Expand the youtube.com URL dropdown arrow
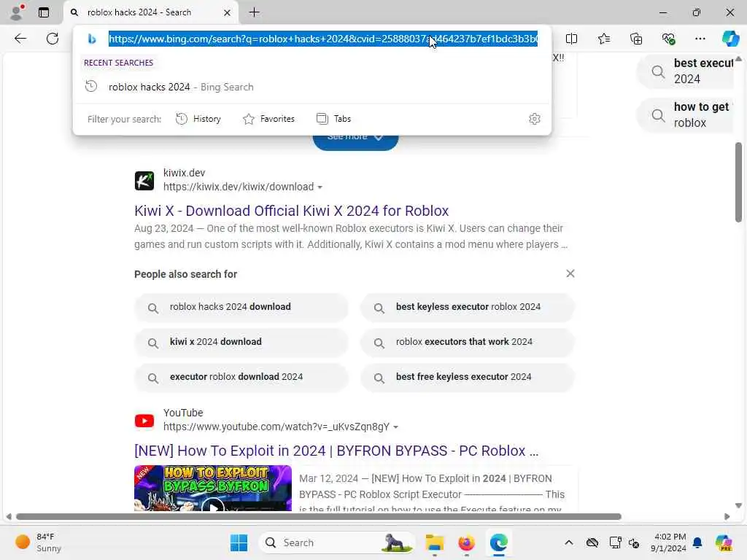The width and height of the screenshot is (747, 560). pyautogui.click(x=395, y=427)
